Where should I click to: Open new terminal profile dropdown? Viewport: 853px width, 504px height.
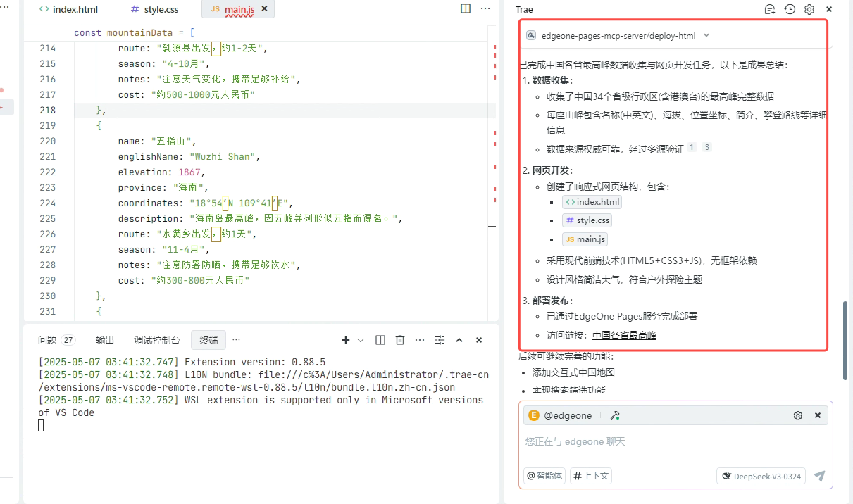pos(361,340)
